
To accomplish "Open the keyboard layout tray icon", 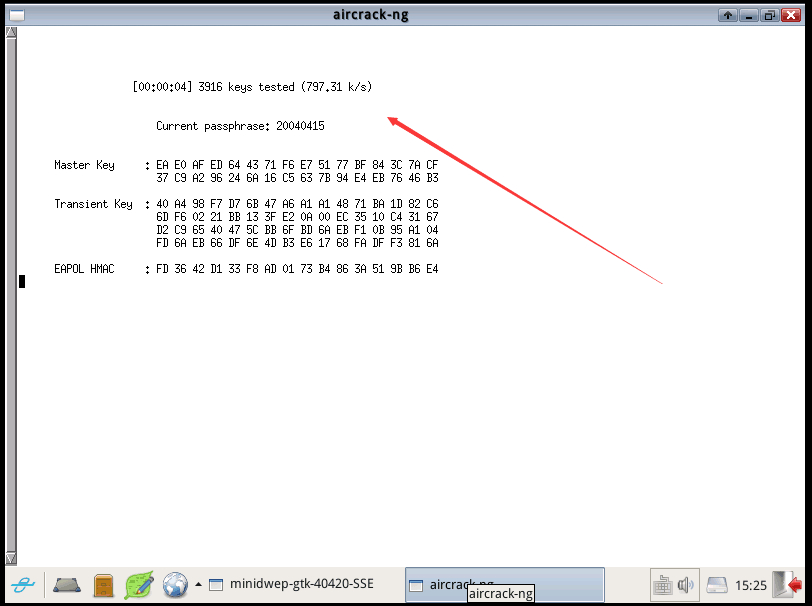I will [662, 585].
